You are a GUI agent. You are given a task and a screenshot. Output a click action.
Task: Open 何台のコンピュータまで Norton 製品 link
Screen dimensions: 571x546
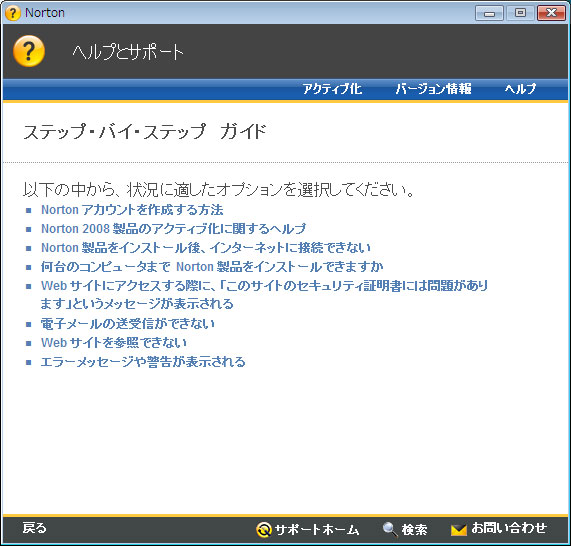click(212, 267)
